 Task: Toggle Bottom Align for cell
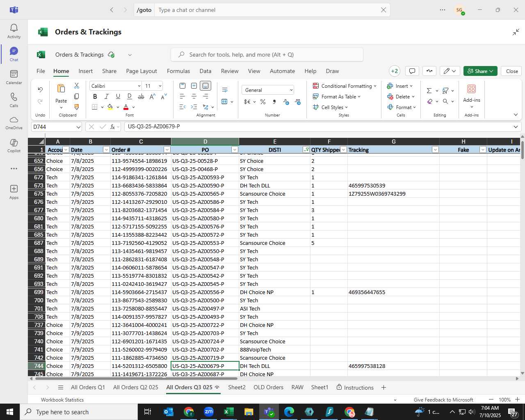point(205,86)
